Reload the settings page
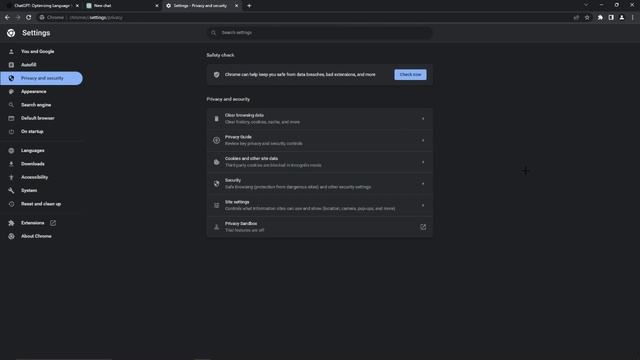The height and width of the screenshot is (360, 640). [x=29, y=18]
